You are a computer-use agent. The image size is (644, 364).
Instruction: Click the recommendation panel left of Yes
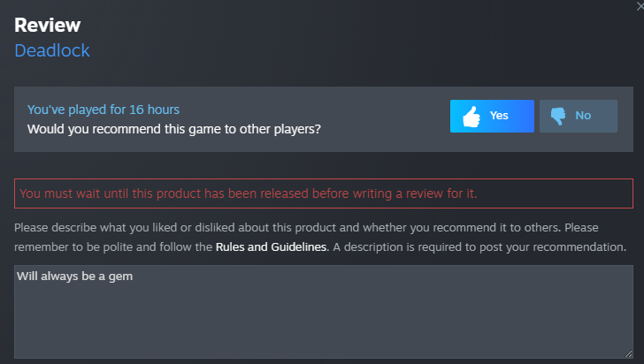(389, 119)
